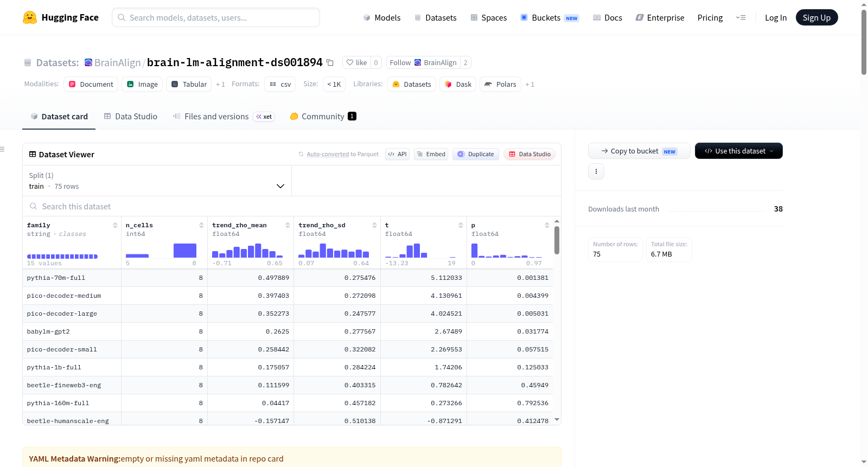Open the Use this dataset dropdown
Viewport: 868px width, 467px height.
click(738, 151)
